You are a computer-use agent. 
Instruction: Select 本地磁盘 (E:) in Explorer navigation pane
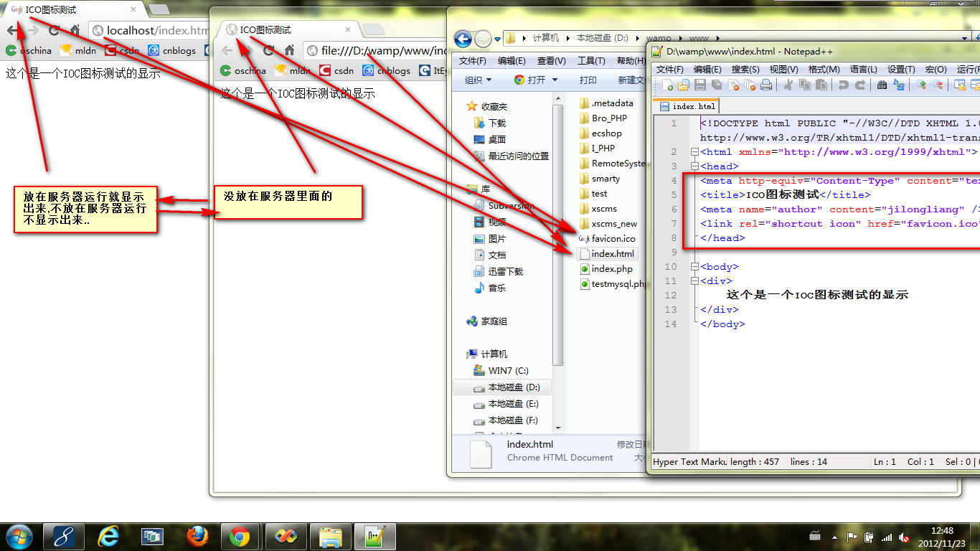(x=506, y=404)
